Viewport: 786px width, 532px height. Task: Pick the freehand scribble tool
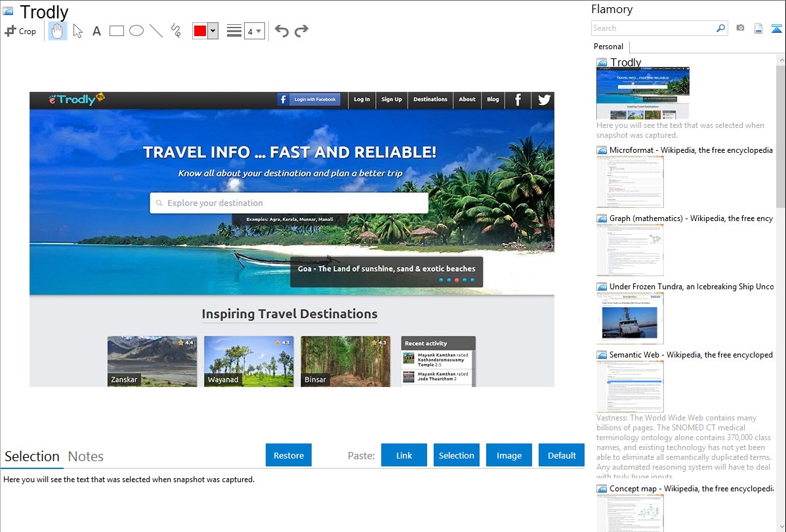(176, 31)
